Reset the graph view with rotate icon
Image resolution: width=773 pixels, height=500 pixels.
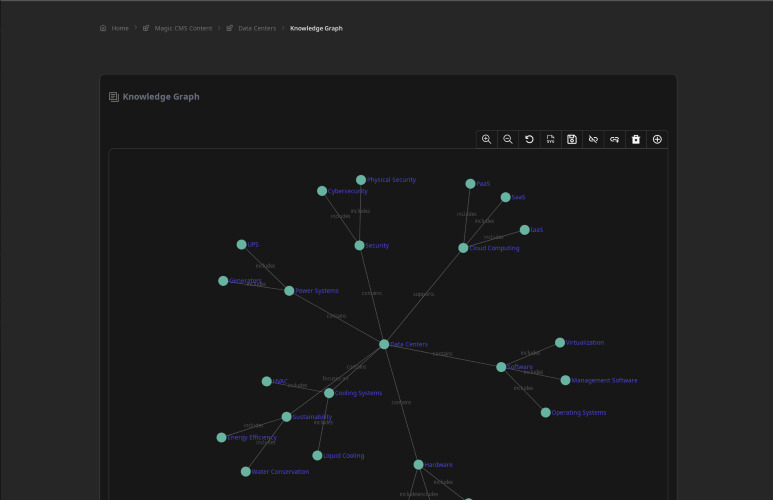(529, 140)
